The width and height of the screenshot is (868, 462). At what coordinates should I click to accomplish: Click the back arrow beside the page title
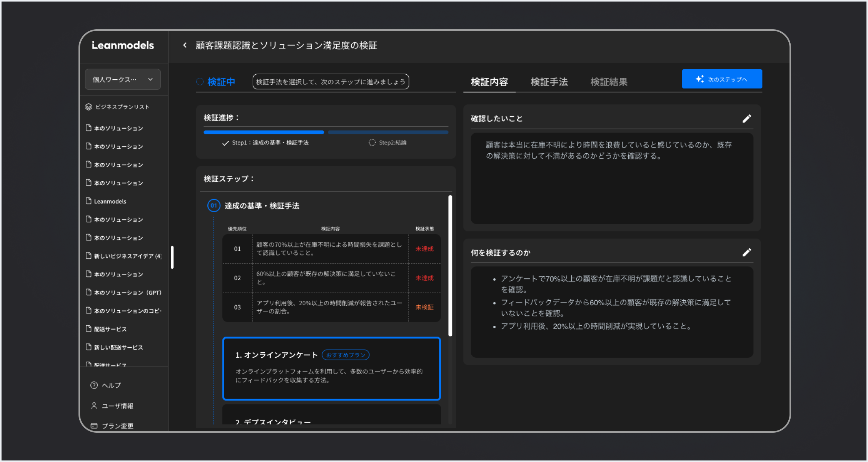(185, 45)
